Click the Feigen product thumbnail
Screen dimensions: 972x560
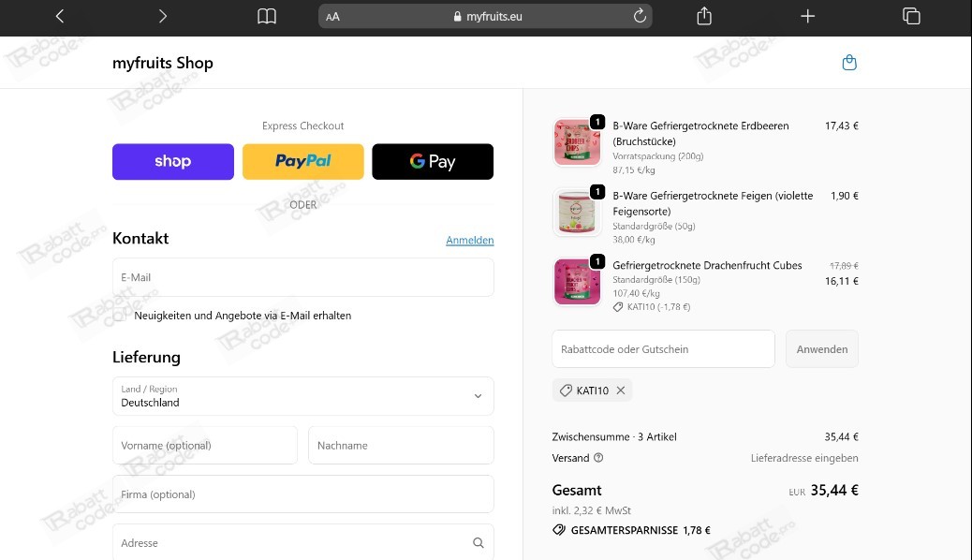(x=577, y=213)
